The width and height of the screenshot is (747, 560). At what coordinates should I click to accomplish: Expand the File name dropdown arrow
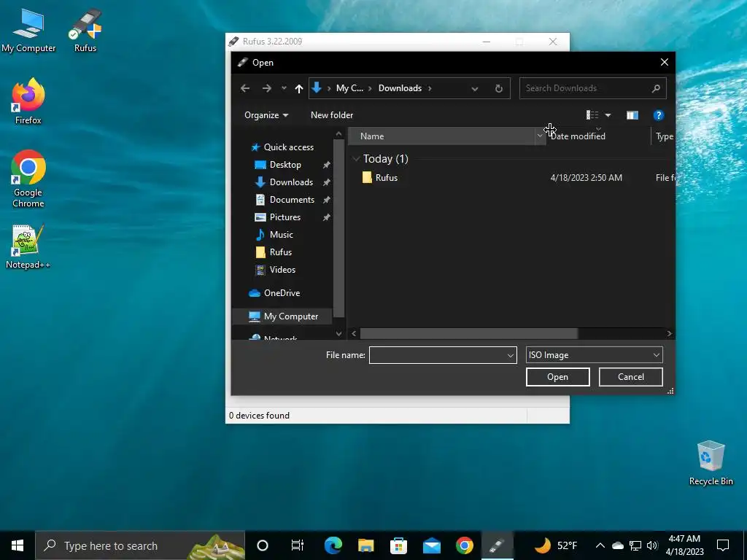[510, 355]
